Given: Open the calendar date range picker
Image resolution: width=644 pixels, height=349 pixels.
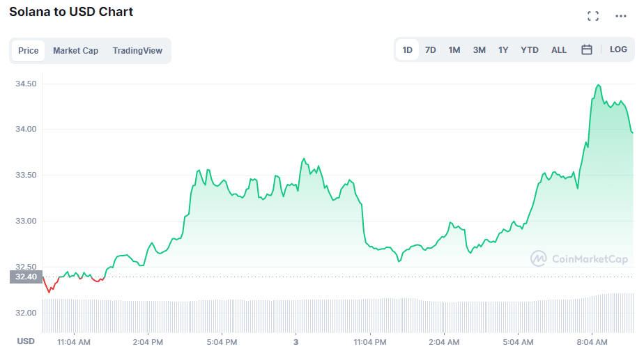Looking at the screenshot, I should [x=587, y=50].
